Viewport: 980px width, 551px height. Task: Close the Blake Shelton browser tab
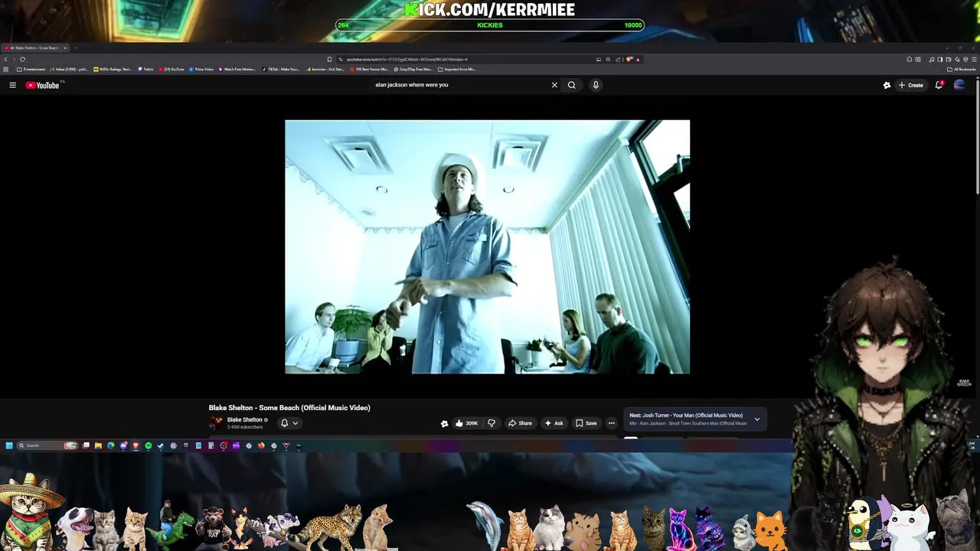tap(65, 47)
